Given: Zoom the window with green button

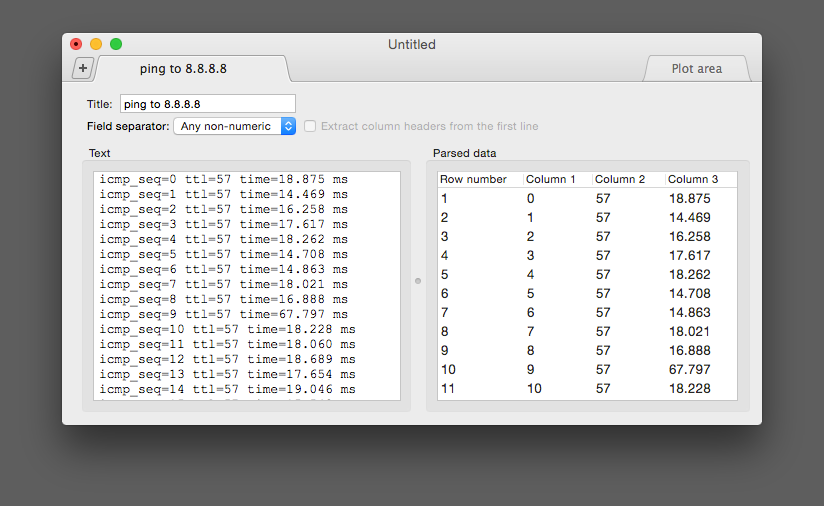Looking at the screenshot, I should click(x=116, y=44).
